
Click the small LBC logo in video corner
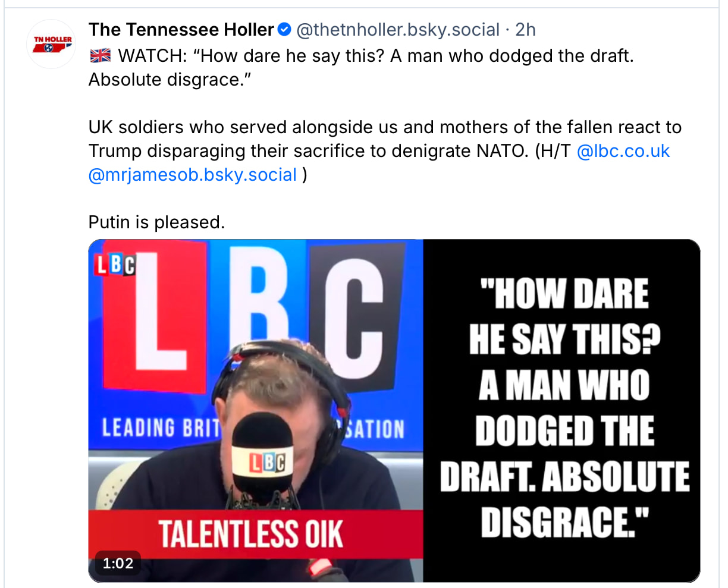tap(115, 265)
